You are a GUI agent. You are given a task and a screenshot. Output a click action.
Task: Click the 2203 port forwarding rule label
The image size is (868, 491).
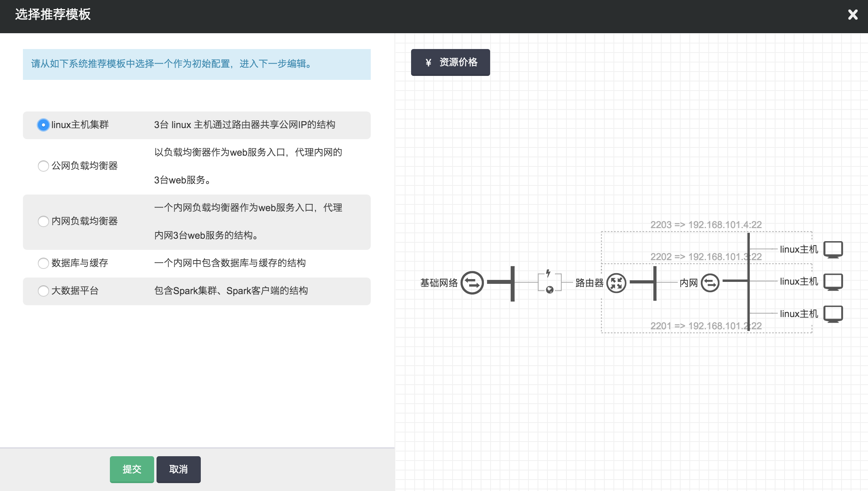706,225
